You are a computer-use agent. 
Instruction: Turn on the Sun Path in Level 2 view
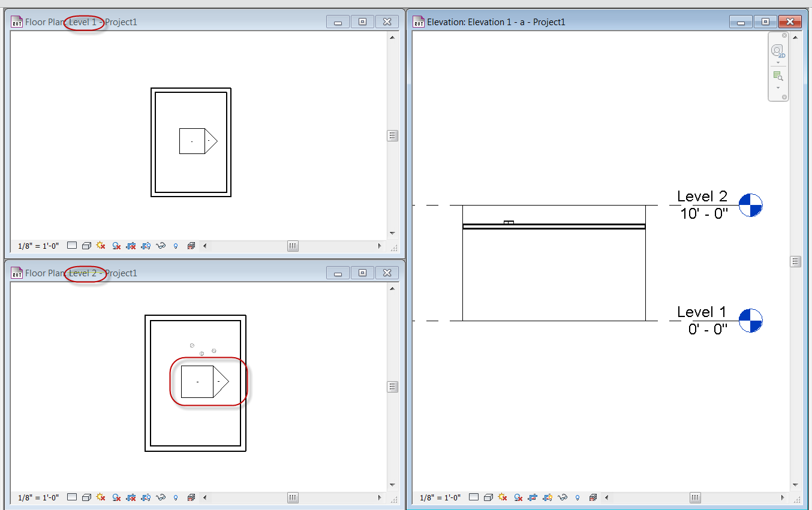pos(100,497)
